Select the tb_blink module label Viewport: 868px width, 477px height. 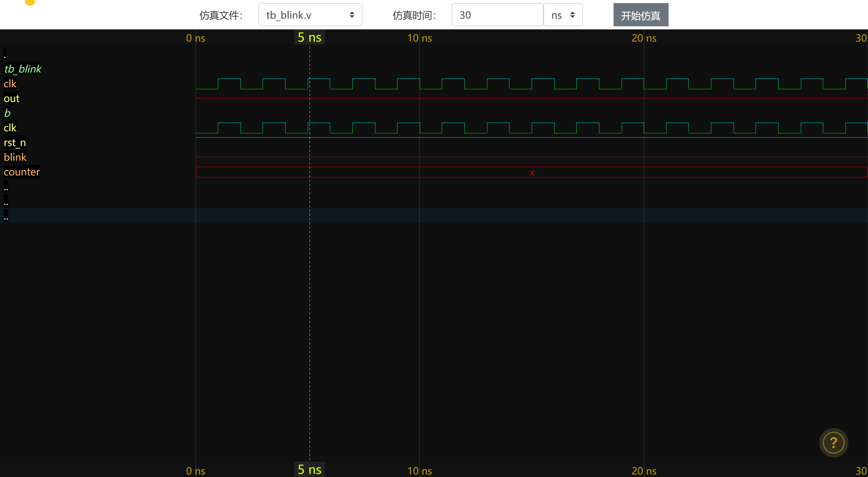(x=23, y=69)
